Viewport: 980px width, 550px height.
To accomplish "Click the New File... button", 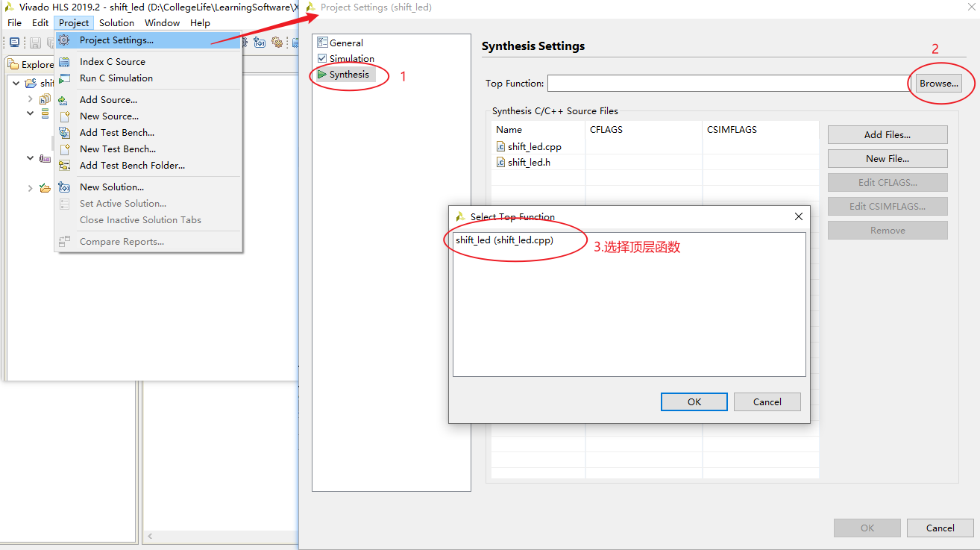I will coord(888,159).
